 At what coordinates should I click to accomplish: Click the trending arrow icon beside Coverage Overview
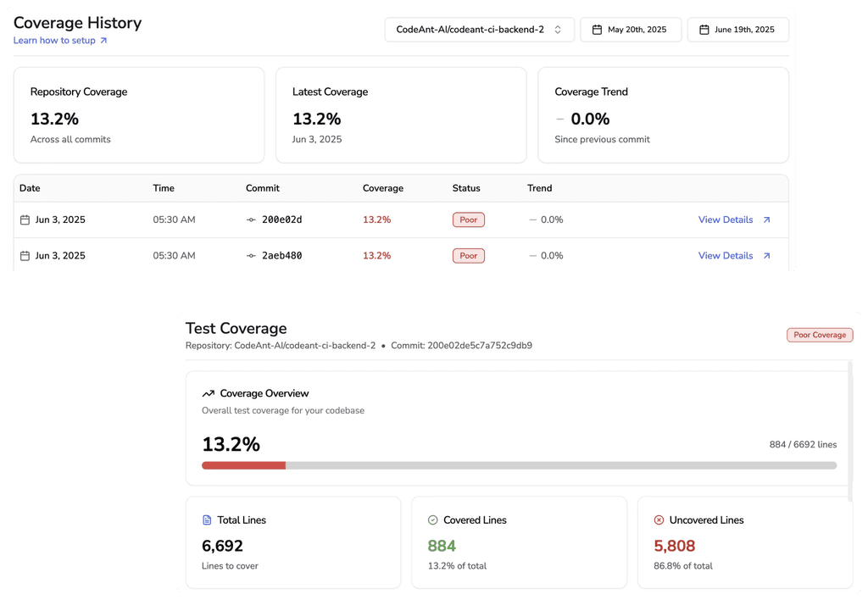click(x=208, y=393)
